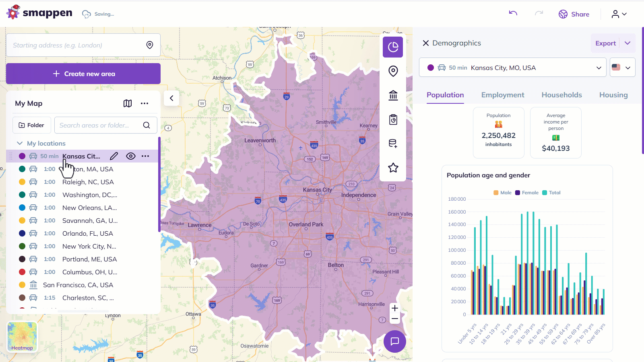The width and height of the screenshot is (644, 362).
Task: Switch to the Employment tab
Action: tap(502, 95)
